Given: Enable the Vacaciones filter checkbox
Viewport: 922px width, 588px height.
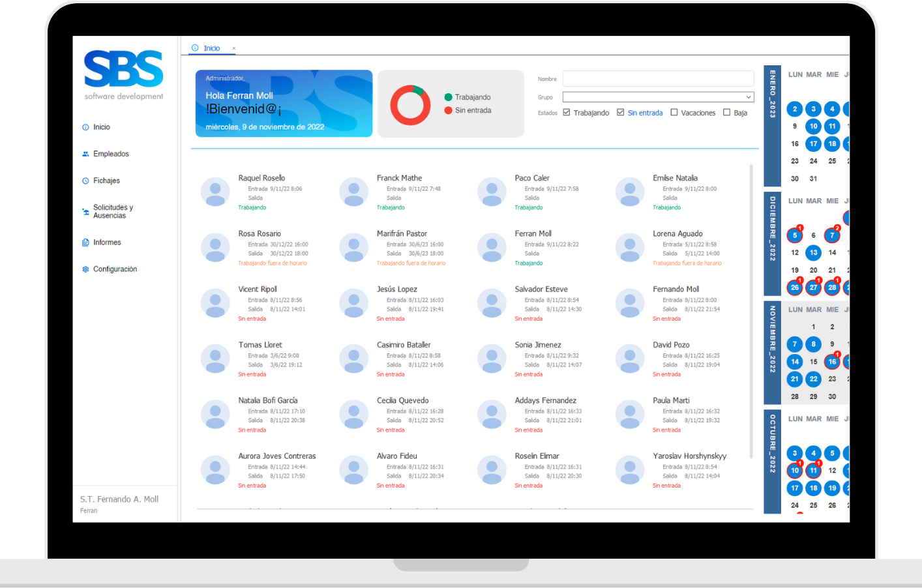Looking at the screenshot, I should (x=676, y=112).
